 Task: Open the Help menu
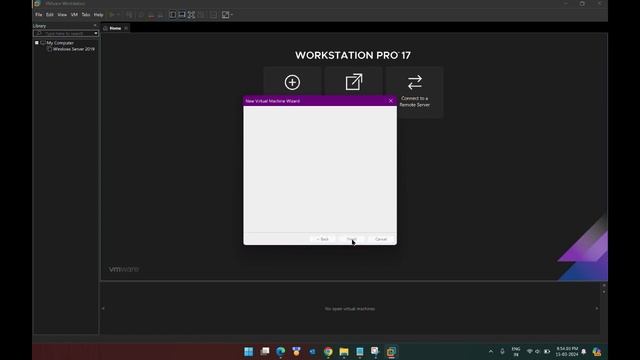point(98,15)
